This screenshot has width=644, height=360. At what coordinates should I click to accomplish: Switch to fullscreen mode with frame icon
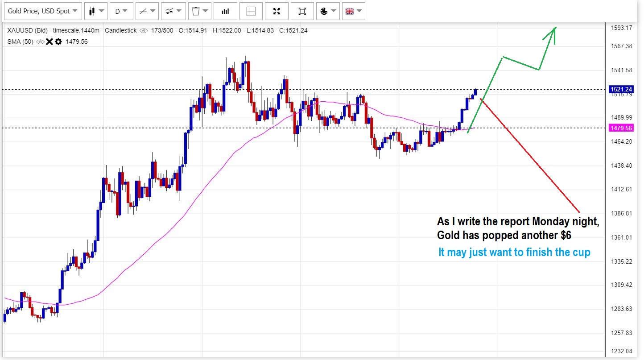[302, 11]
